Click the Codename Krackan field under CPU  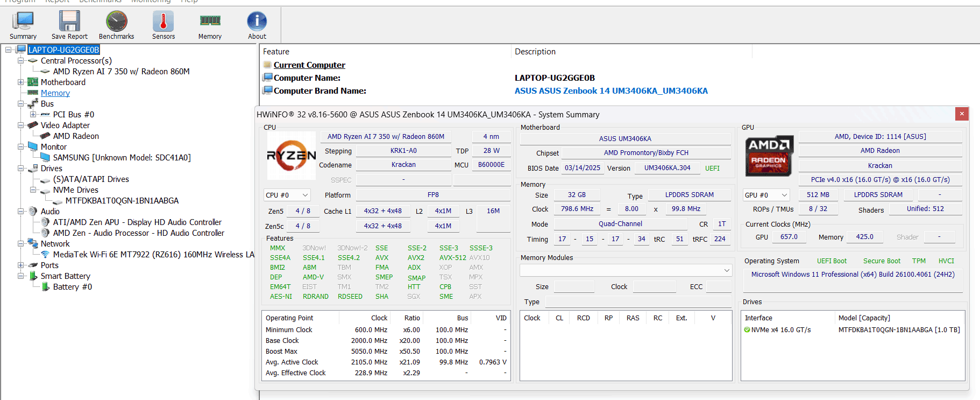coord(403,165)
